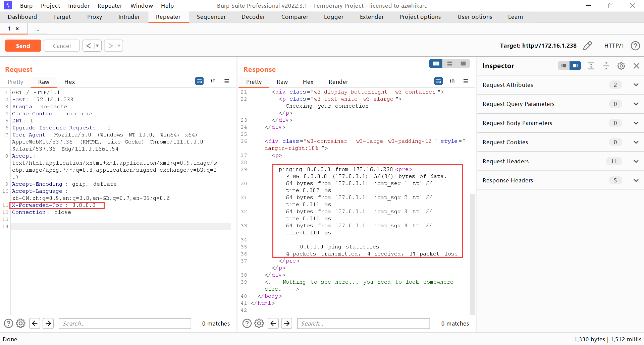The height and width of the screenshot is (345, 644).
Task: Show Request in Pretty view
Action: tap(15, 82)
